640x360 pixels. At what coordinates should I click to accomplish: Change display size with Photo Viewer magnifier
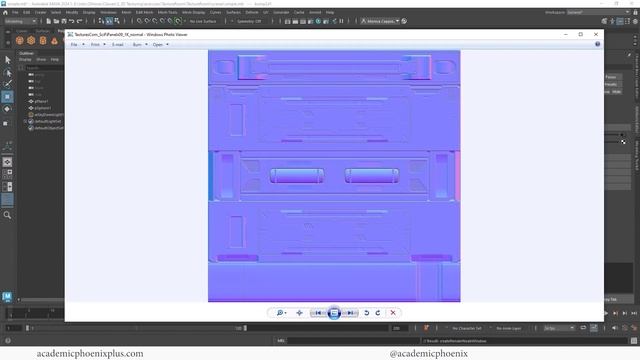tap(281, 313)
